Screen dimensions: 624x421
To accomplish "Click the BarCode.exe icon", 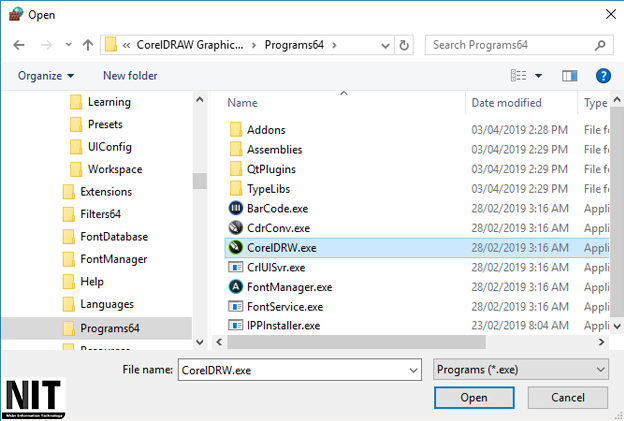I will tap(236, 208).
